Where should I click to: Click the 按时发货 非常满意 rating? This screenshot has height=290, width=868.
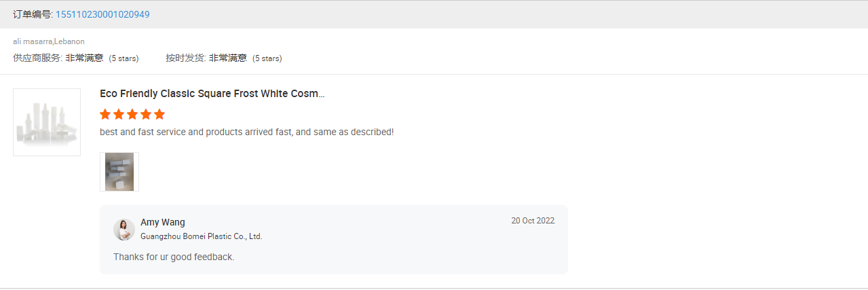point(206,58)
